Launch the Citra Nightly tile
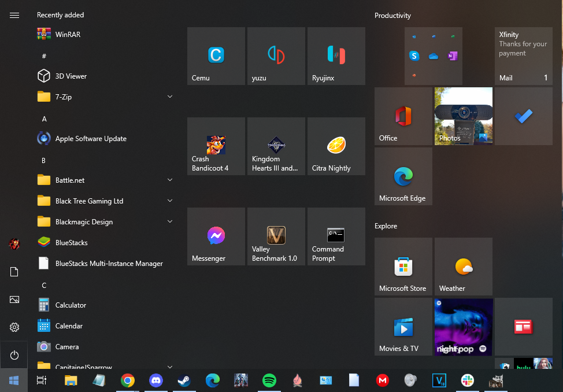563x392 pixels. click(x=336, y=146)
